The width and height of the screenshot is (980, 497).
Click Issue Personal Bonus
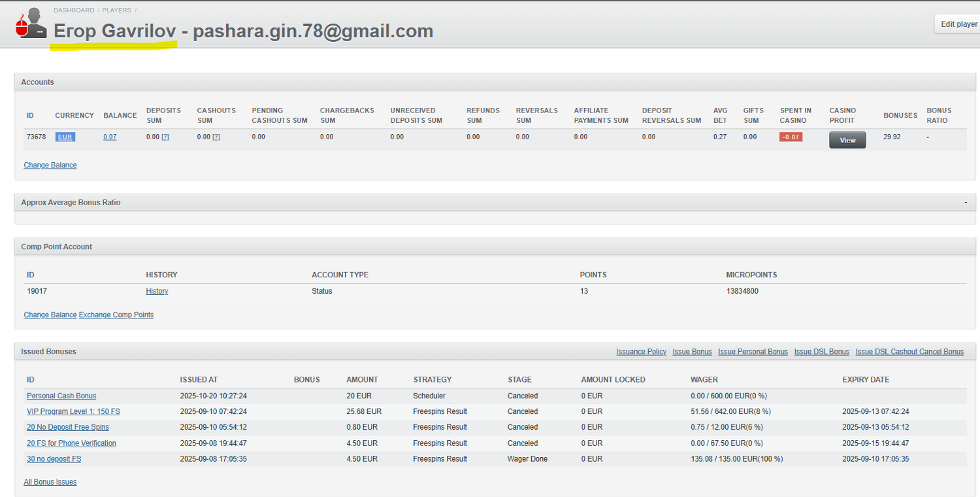(753, 352)
